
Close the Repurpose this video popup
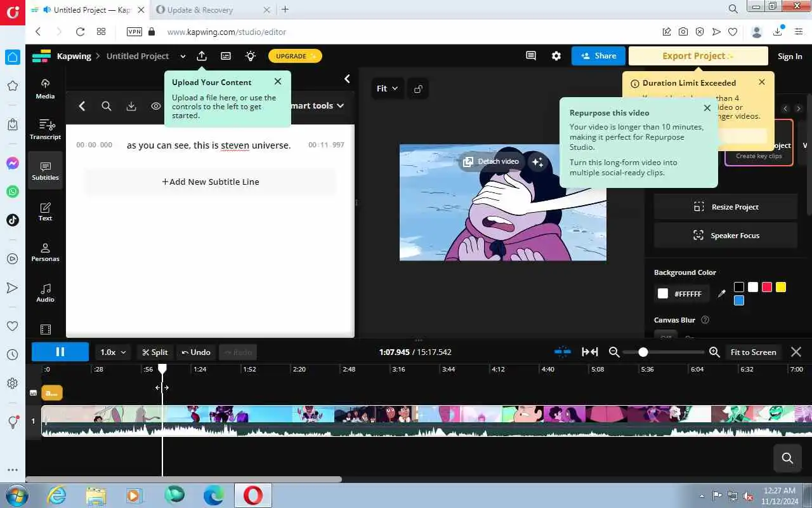(x=707, y=108)
